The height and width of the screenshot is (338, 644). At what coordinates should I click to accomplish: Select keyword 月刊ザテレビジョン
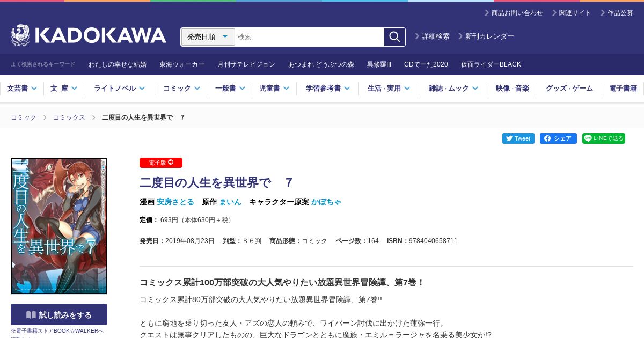point(246,64)
